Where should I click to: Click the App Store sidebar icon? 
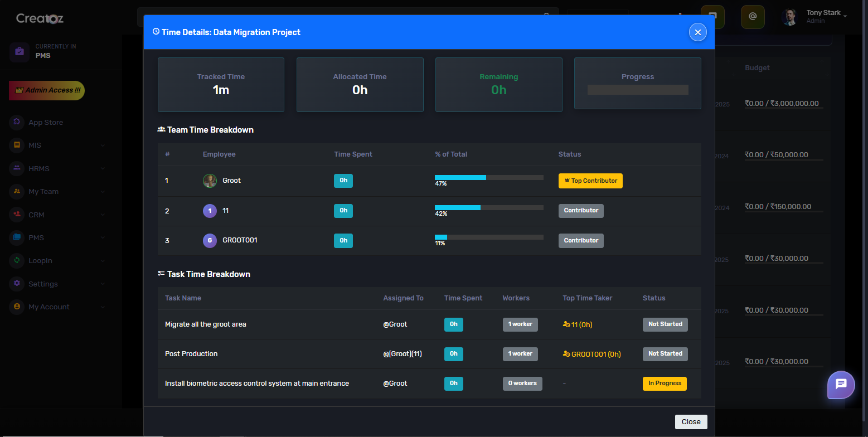point(17,122)
